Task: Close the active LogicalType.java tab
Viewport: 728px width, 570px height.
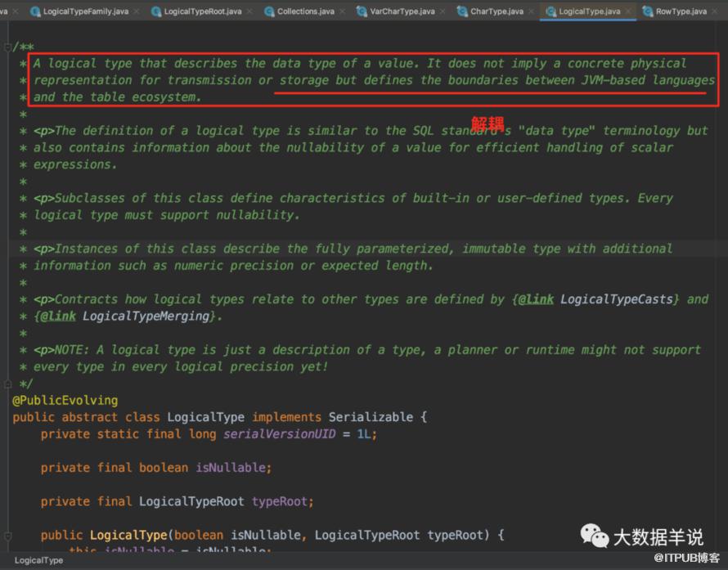Action: 627,11
